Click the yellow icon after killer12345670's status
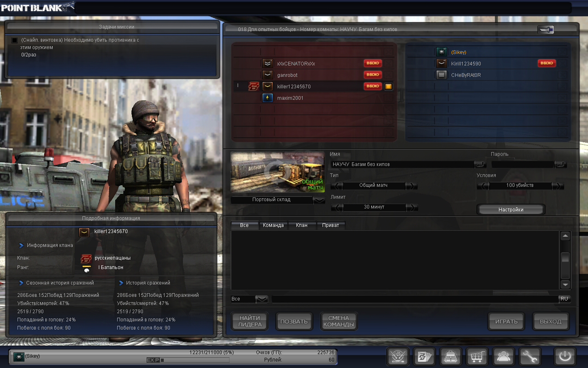This screenshot has height=368, width=588. coord(388,86)
